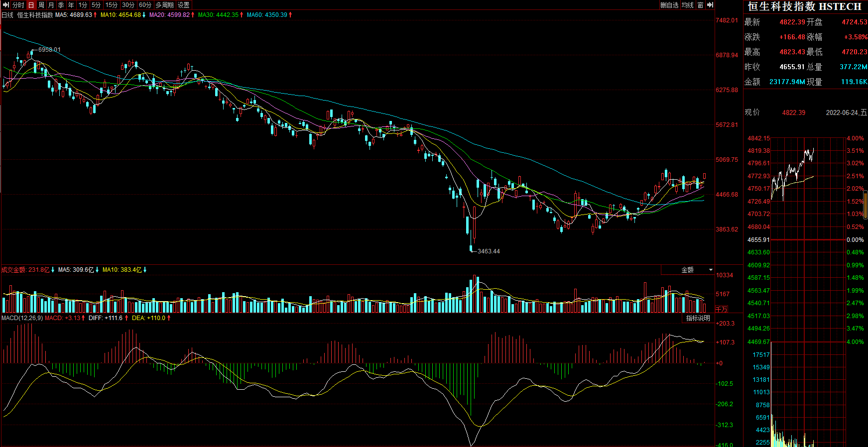Click the 6958.01 high price marker
868x447 pixels.
point(49,50)
